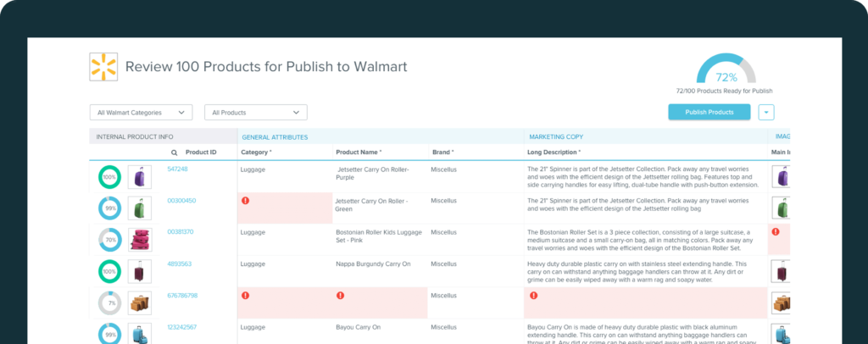Click the Product Name column header

point(359,153)
